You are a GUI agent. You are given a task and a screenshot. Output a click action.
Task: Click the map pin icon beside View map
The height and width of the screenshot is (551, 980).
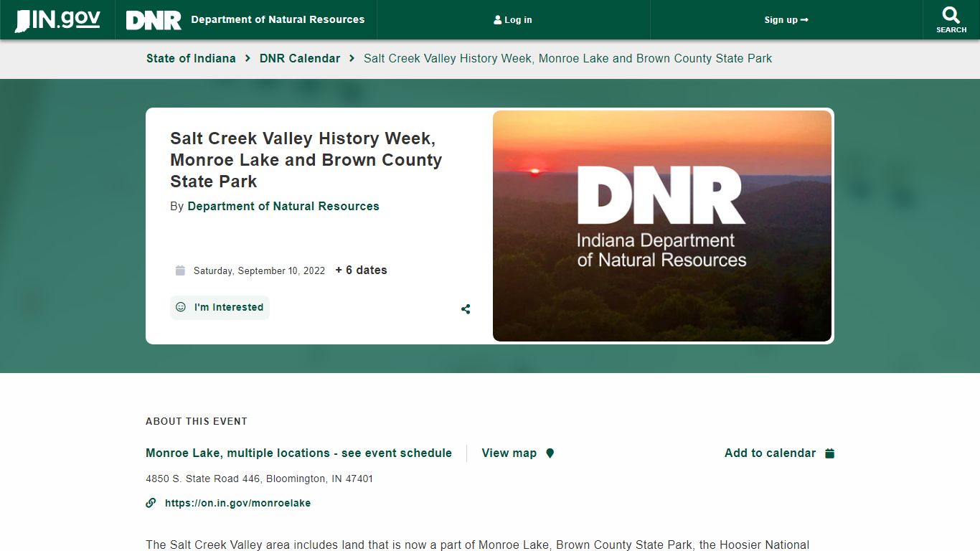[550, 453]
